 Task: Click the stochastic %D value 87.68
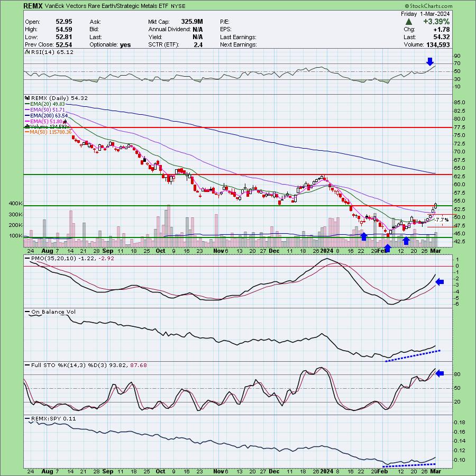point(139,365)
